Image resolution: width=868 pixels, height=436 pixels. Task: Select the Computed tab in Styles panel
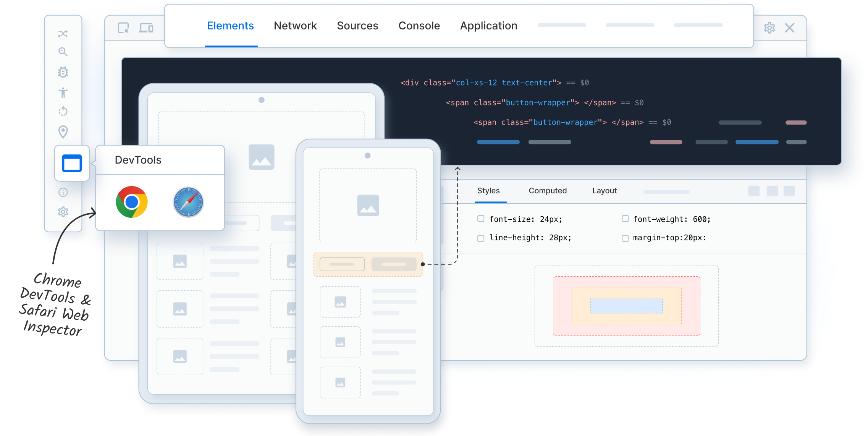(x=546, y=191)
